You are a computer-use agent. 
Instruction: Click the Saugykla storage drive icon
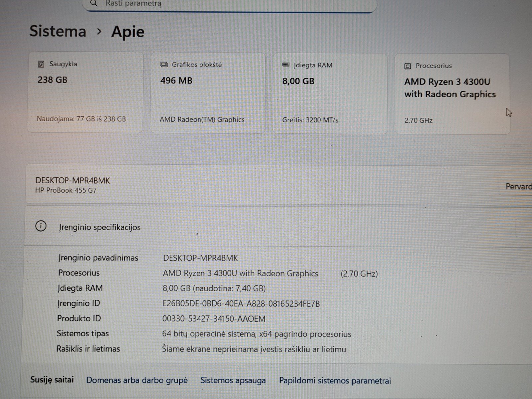point(41,64)
